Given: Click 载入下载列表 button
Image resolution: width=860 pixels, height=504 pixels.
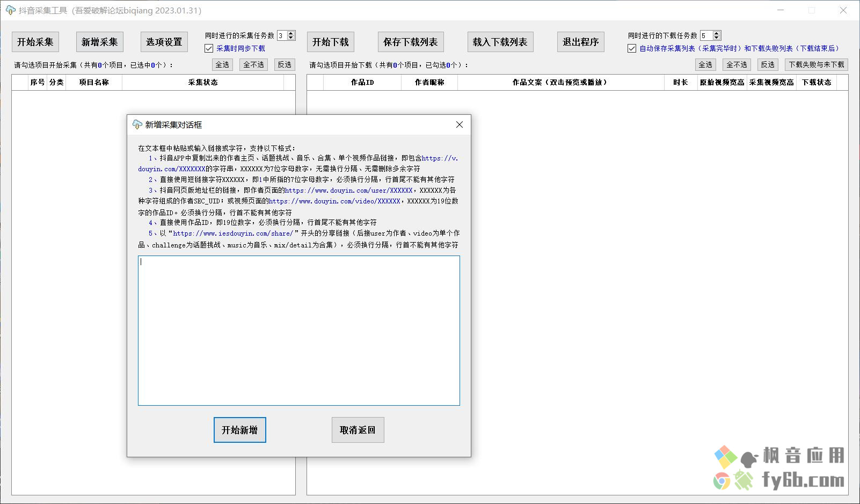Looking at the screenshot, I should click(500, 42).
